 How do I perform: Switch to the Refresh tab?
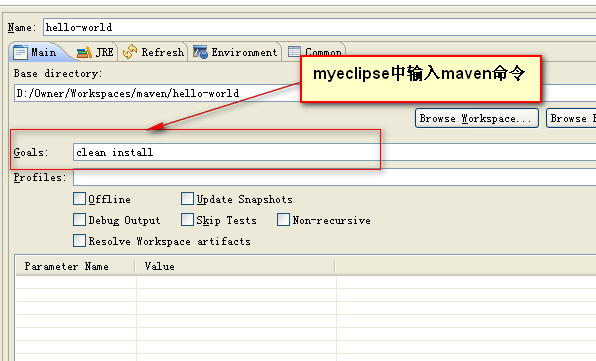point(154,52)
